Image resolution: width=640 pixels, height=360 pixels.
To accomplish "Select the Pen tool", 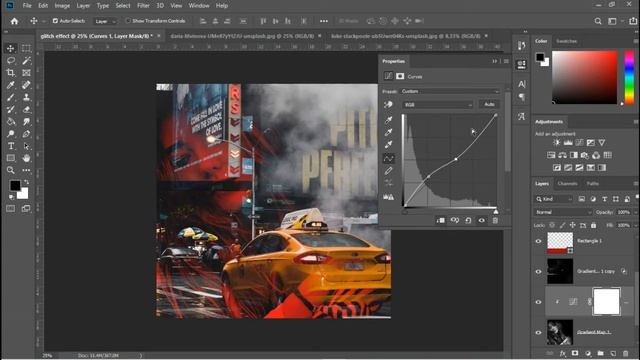I will (26, 134).
